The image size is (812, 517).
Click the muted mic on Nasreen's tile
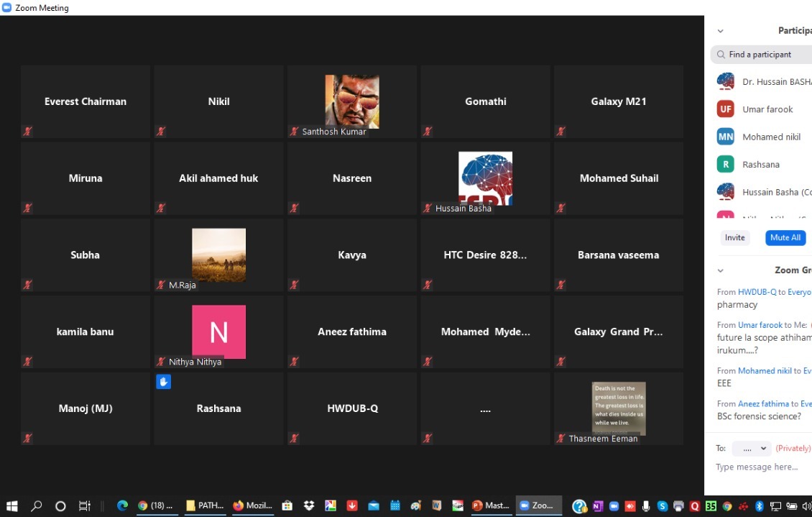295,209
